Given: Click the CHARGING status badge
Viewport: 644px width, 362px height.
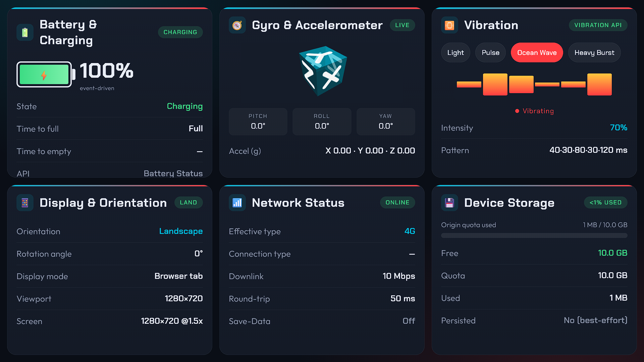Looking at the screenshot, I should coord(180,32).
